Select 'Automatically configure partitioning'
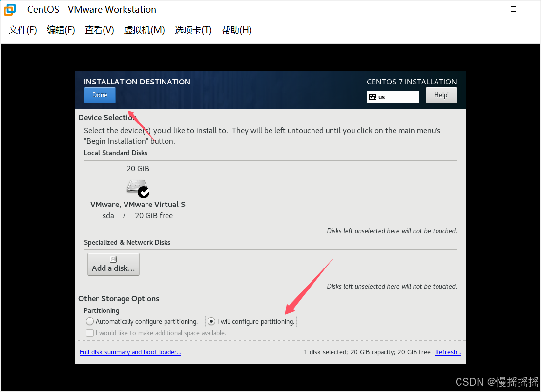Screen dimensions: 541x392 90,321
